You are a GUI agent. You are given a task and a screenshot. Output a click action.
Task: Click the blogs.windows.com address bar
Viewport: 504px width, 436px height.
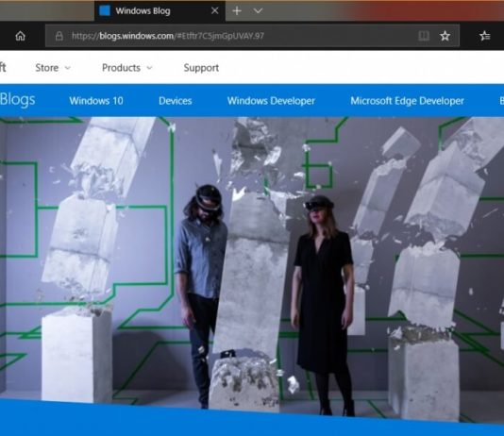(252, 36)
